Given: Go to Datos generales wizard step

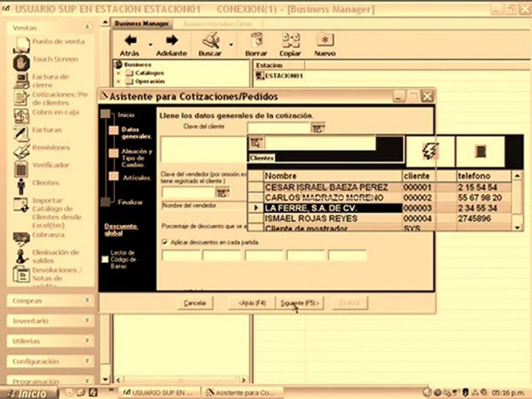Looking at the screenshot, I should (136, 133).
